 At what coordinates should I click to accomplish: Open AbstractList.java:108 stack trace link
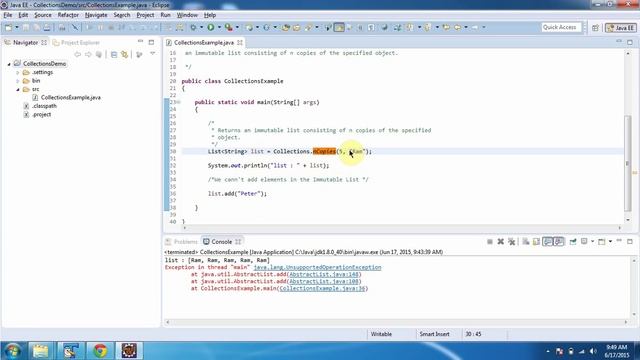tap(324, 281)
